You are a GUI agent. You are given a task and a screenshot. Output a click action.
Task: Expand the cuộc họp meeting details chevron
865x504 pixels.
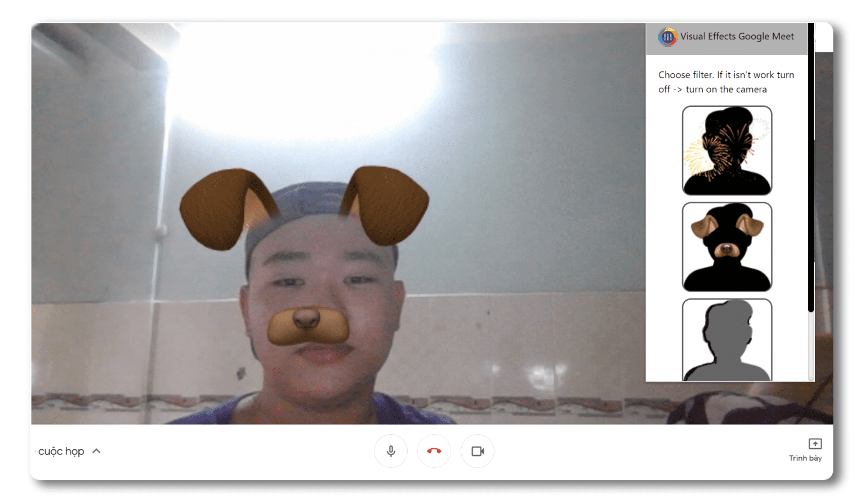[96, 451]
